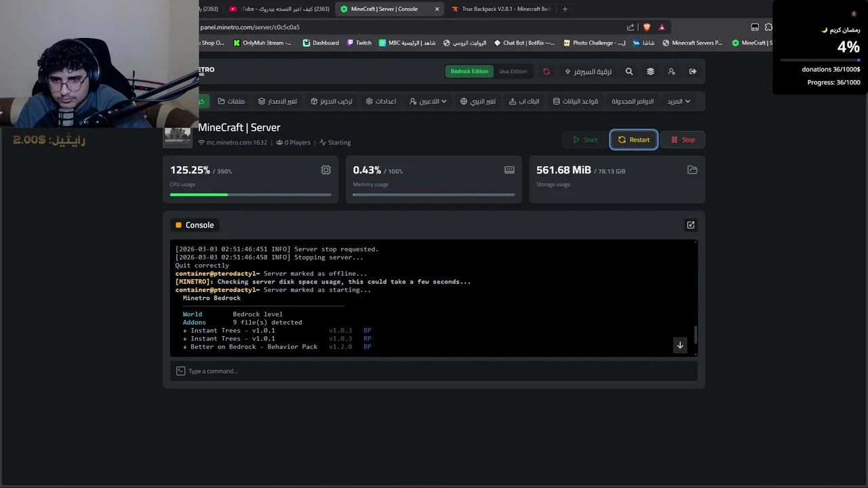Click the Brave rewards triangle icon
The image size is (868, 488).
coord(662,27)
